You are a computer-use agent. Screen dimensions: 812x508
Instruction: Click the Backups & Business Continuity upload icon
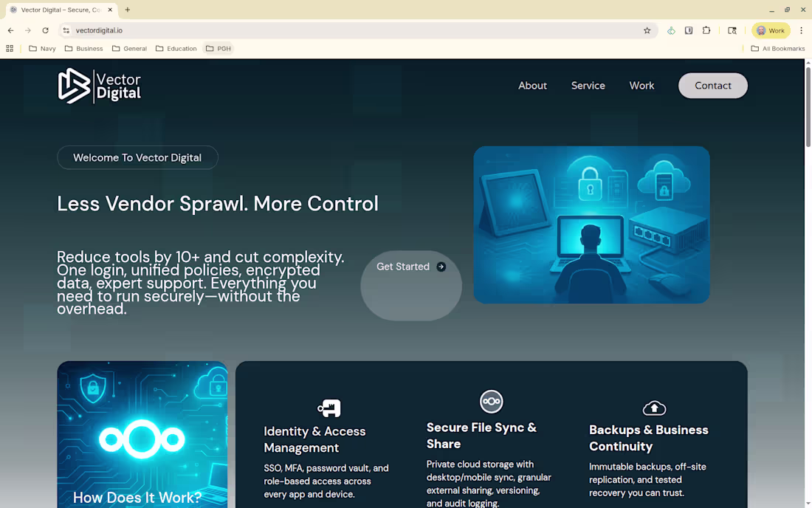(x=654, y=407)
